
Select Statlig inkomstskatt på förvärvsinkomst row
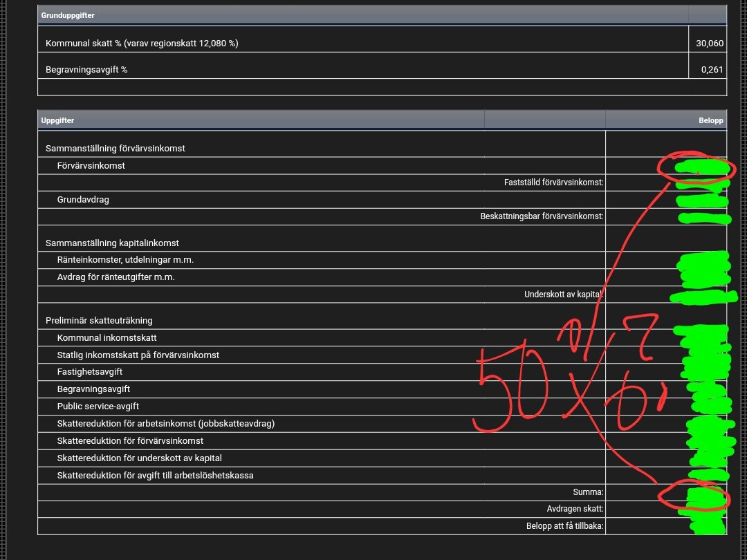138,355
